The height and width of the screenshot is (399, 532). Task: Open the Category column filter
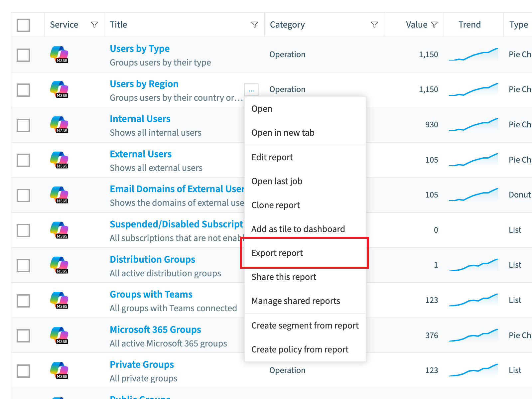coord(374,25)
